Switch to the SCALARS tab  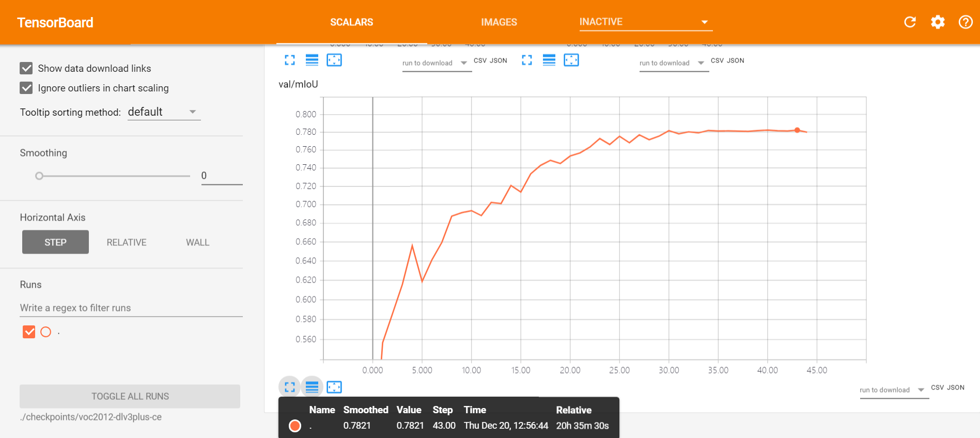tap(351, 22)
